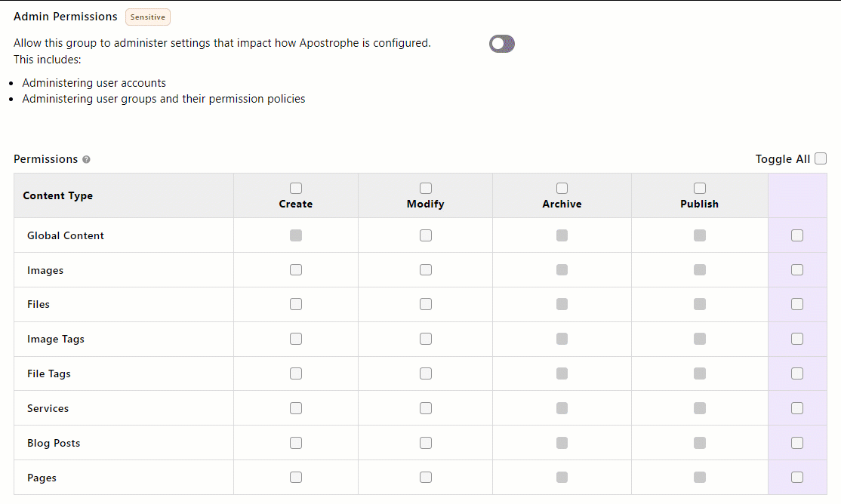Check the Toggle All checkbox

coord(820,158)
